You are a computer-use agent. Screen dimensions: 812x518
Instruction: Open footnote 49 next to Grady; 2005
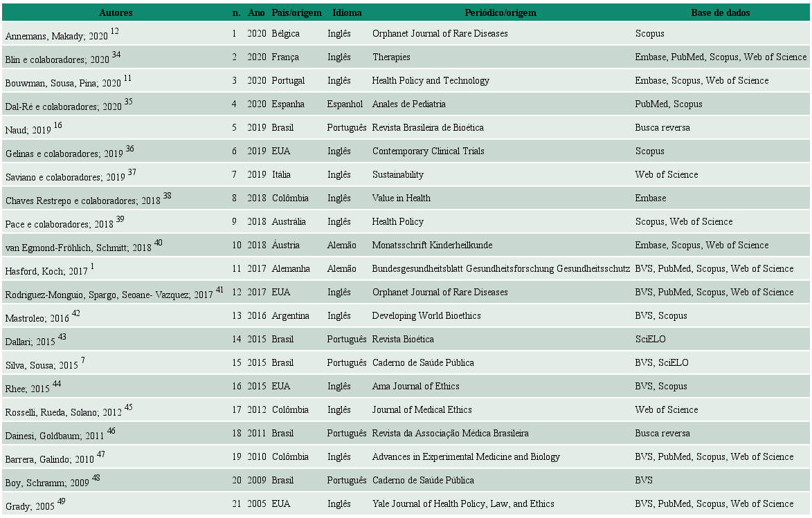pyautogui.click(x=62, y=501)
